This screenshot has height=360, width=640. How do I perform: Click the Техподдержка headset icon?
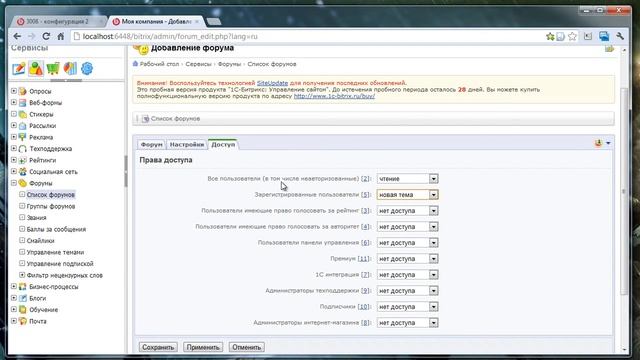[x=23, y=149]
